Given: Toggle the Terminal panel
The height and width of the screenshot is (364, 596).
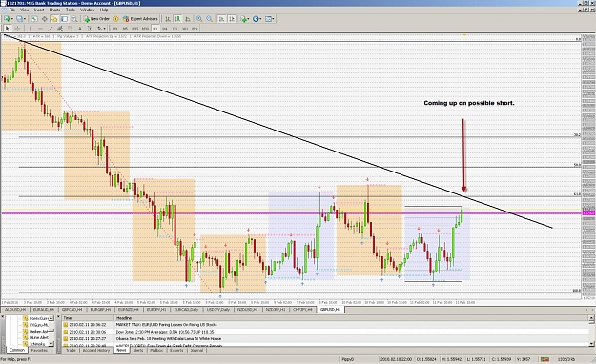Looking at the screenshot, I should click(64, 19).
